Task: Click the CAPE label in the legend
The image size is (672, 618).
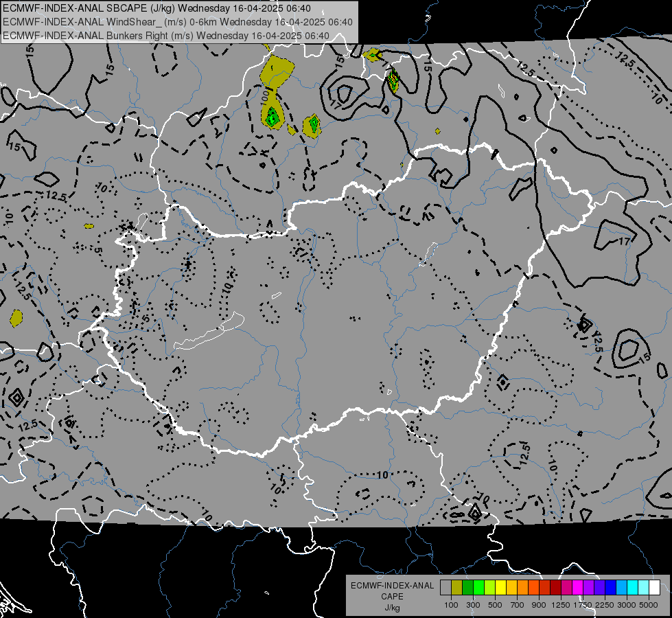Action: (x=392, y=597)
